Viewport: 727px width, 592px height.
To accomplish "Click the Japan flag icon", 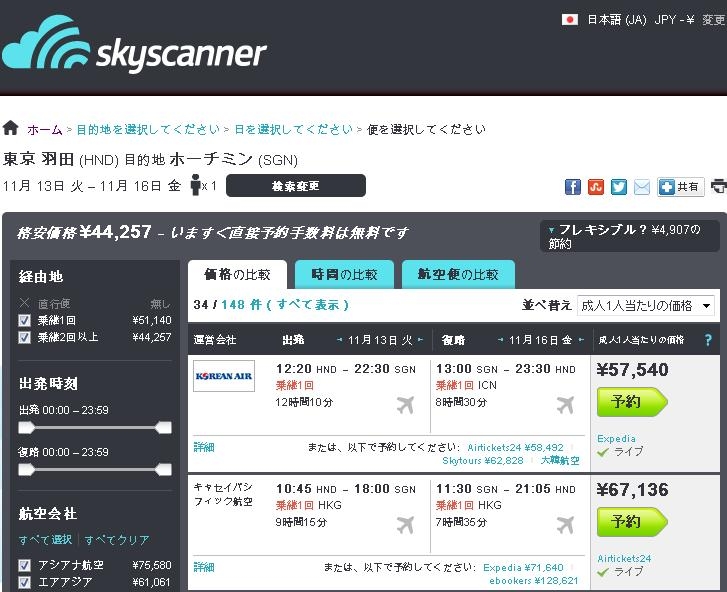I will click(x=569, y=19).
